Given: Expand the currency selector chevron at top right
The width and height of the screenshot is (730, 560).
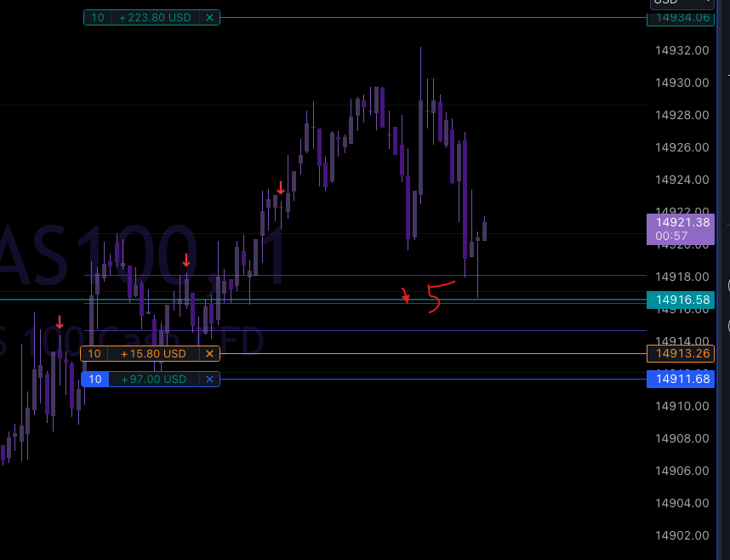Looking at the screenshot, I should 708,3.
